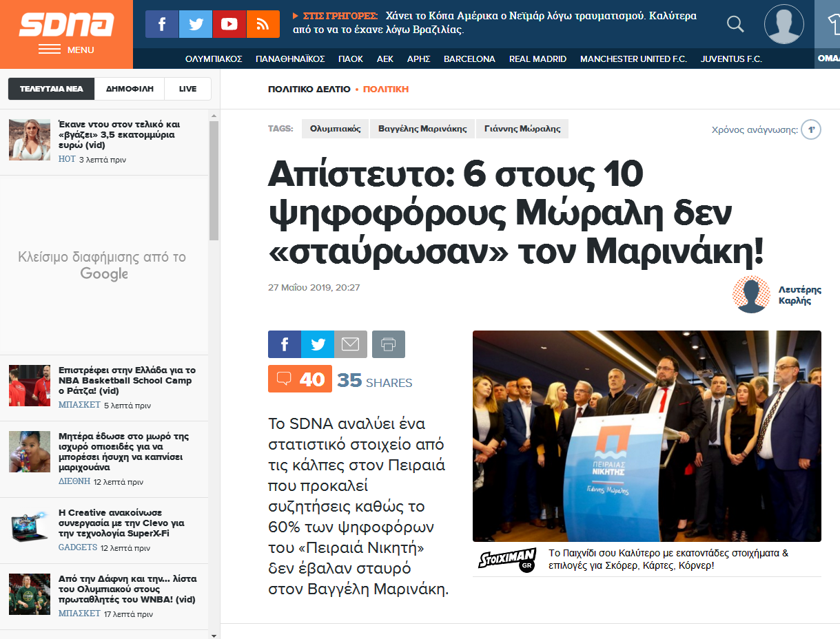Open SDNA YouTube channel icon
The image size is (840, 639).
[x=229, y=24]
